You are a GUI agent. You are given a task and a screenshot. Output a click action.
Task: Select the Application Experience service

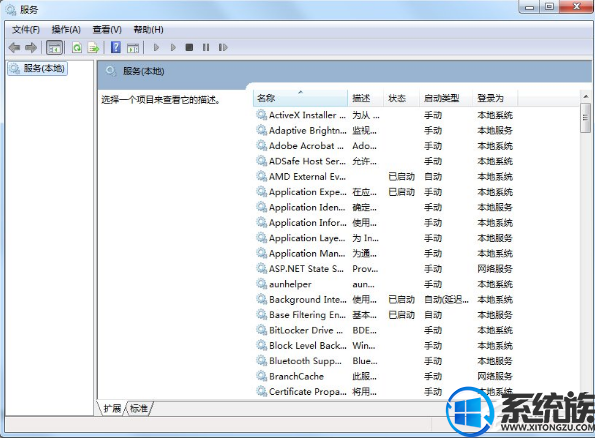(385, 192)
